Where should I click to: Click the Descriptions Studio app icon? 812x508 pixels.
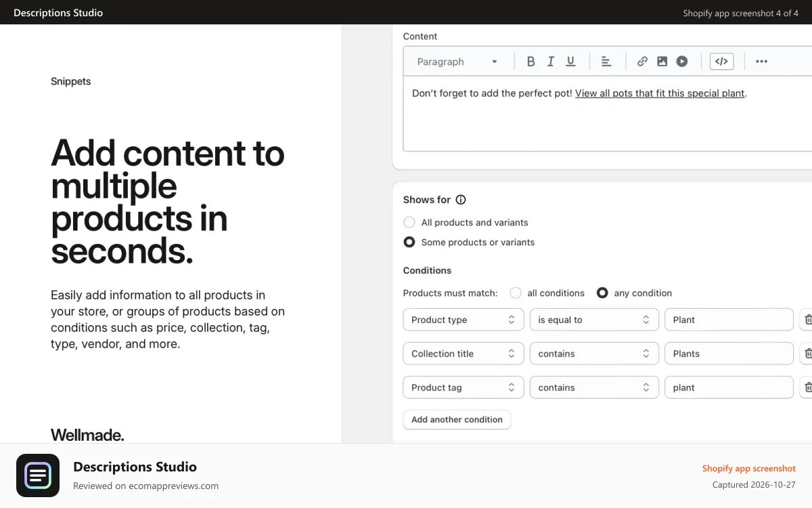pyautogui.click(x=38, y=475)
